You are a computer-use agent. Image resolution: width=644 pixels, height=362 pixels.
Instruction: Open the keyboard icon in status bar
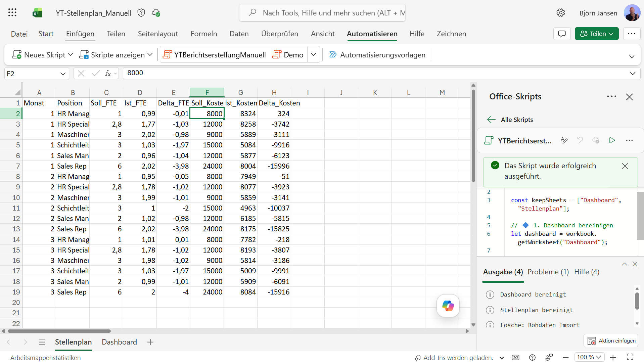515,358
